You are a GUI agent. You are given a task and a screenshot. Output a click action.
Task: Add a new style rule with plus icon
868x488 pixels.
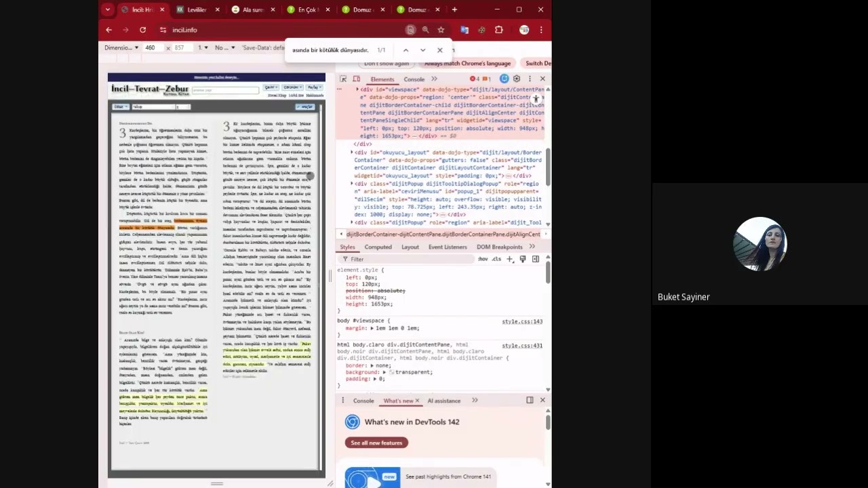(x=510, y=259)
